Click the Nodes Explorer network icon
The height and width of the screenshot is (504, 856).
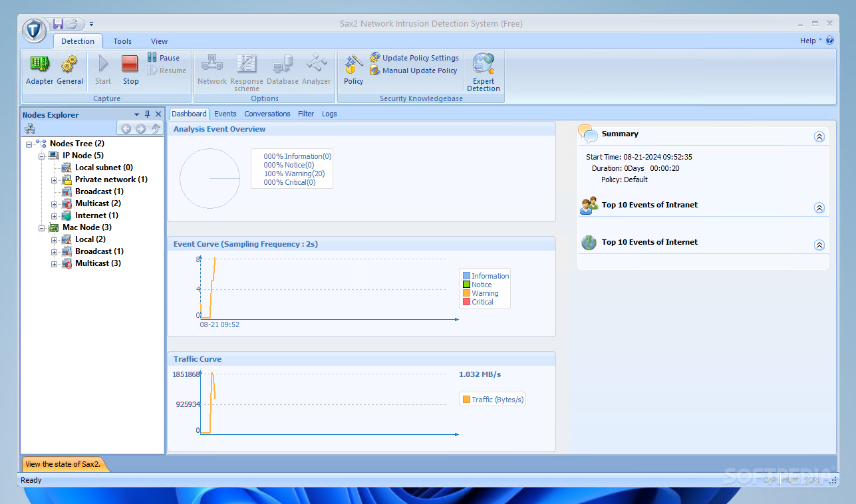(29, 128)
